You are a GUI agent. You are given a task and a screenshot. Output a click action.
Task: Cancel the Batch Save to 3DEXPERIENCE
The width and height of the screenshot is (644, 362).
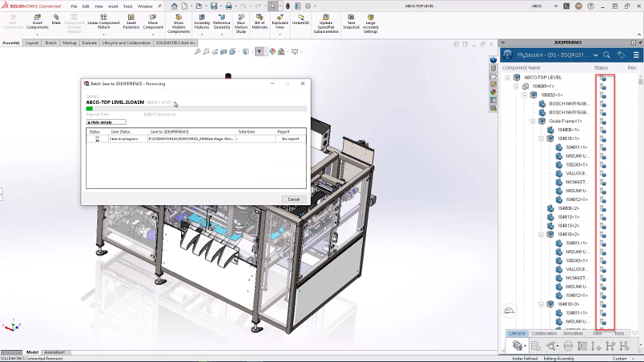[x=294, y=200]
